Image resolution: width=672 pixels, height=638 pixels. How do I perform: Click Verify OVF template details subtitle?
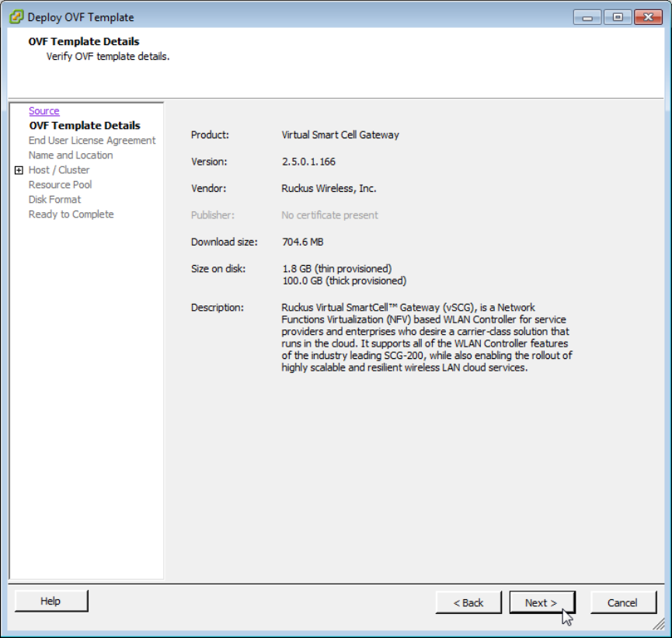(x=108, y=57)
